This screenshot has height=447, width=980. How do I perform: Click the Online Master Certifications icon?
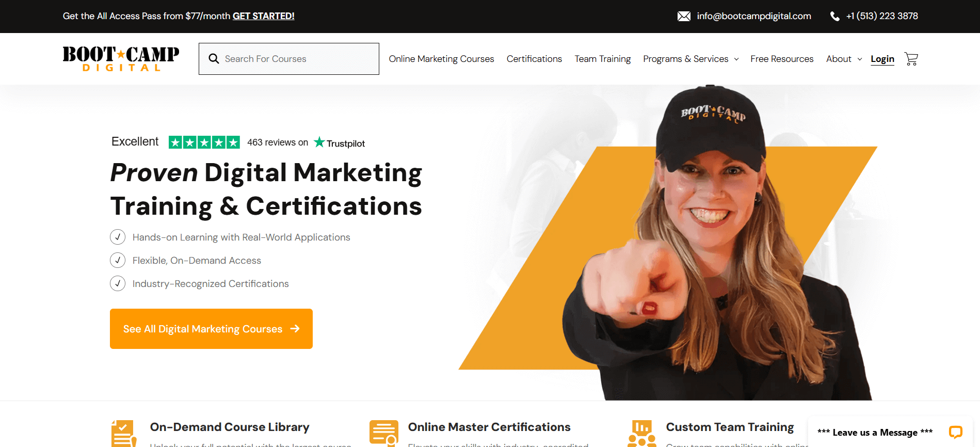tap(383, 434)
